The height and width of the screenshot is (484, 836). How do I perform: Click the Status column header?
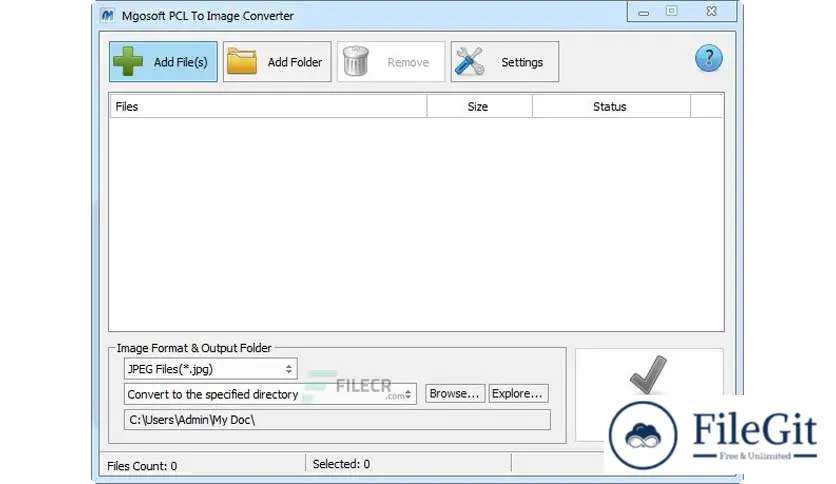pyautogui.click(x=611, y=107)
